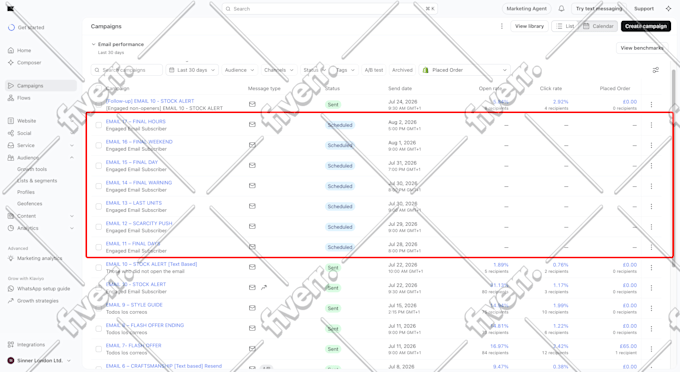Screen dimensions: 680x372
Task: Open Marketing analytics in sidebar
Action: pyautogui.click(x=39, y=258)
